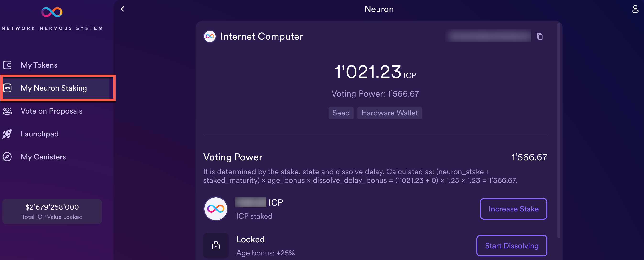Expand the Voting Power section
This screenshot has width=644, height=260.
point(233,157)
